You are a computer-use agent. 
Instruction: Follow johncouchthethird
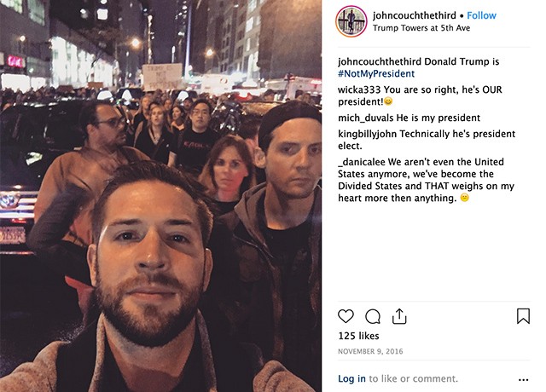[x=481, y=15]
